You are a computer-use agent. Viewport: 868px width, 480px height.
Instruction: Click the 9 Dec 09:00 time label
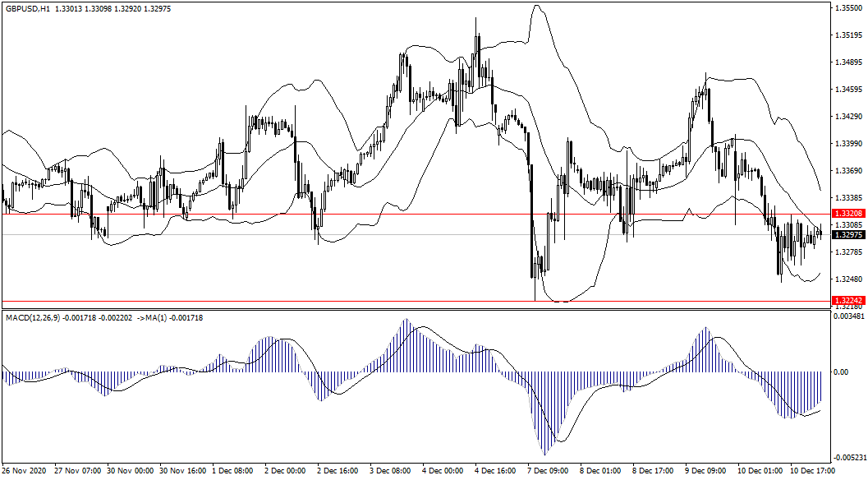tap(705, 472)
